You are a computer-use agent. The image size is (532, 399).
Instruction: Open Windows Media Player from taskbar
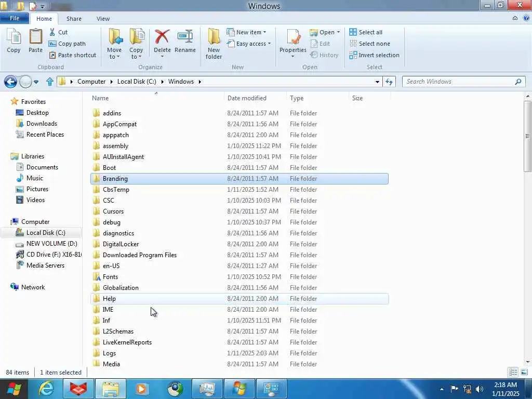point(142,389)
